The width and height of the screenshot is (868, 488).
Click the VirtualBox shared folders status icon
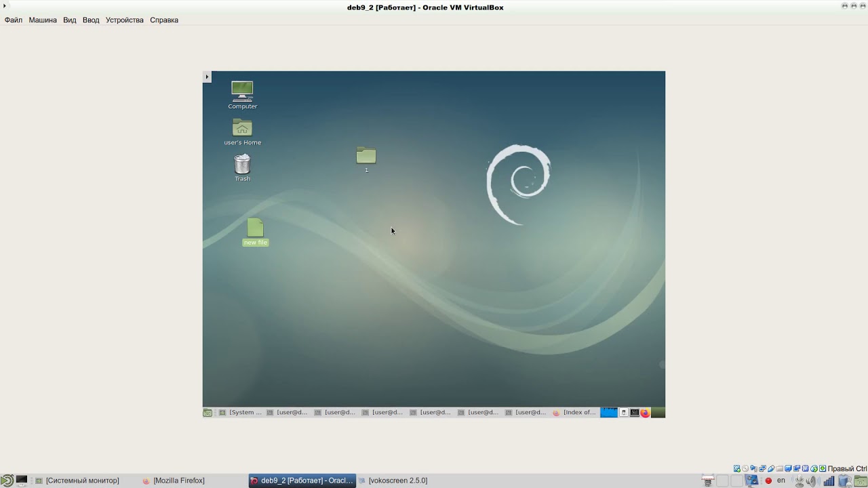(x=780, y=468)
